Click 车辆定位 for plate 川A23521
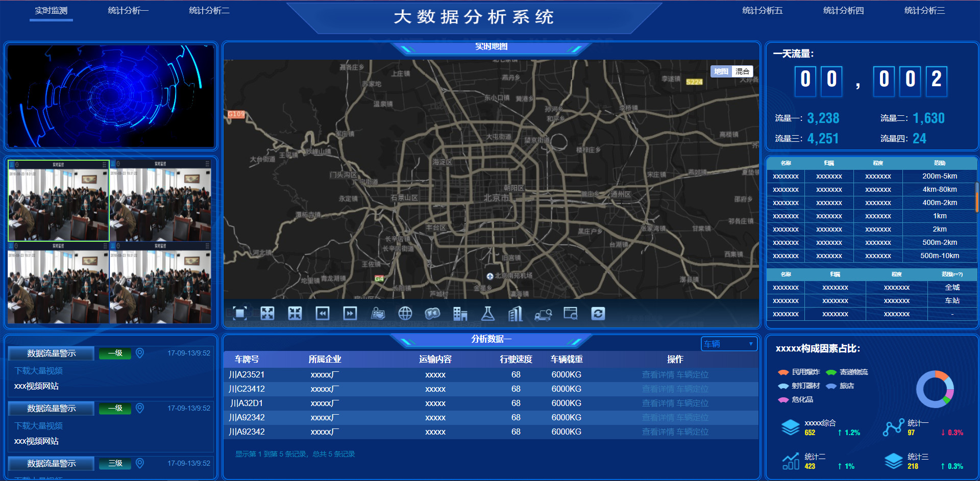 tap(693, 374)
